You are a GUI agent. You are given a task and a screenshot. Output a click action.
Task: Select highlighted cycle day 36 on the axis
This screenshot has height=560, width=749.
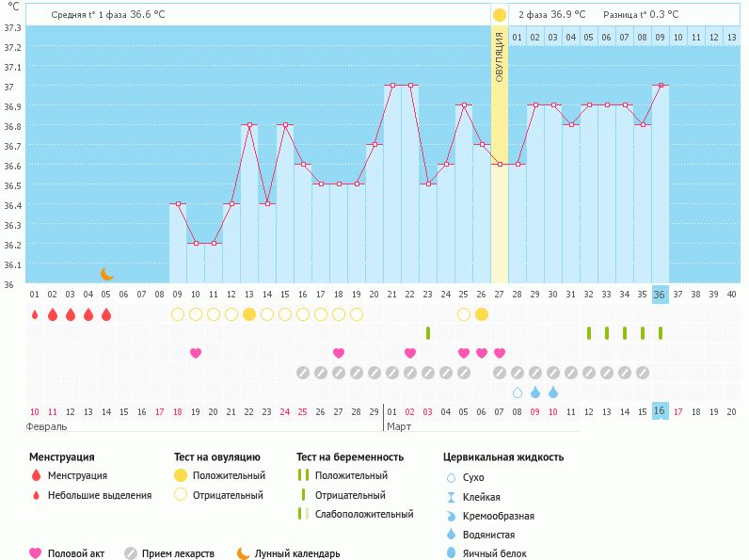[660, 295]
